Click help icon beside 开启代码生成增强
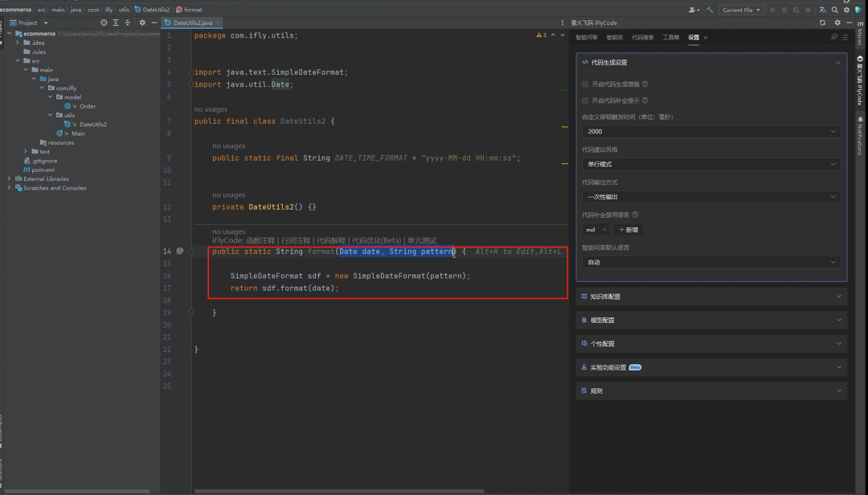 coord(645,84)
